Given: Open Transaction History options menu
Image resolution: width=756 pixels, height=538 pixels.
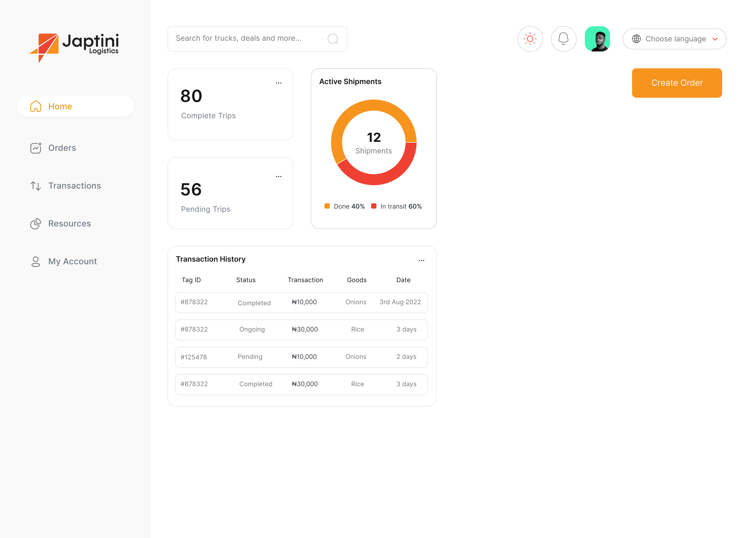Looking at the screenshot, I should (421, 261).
